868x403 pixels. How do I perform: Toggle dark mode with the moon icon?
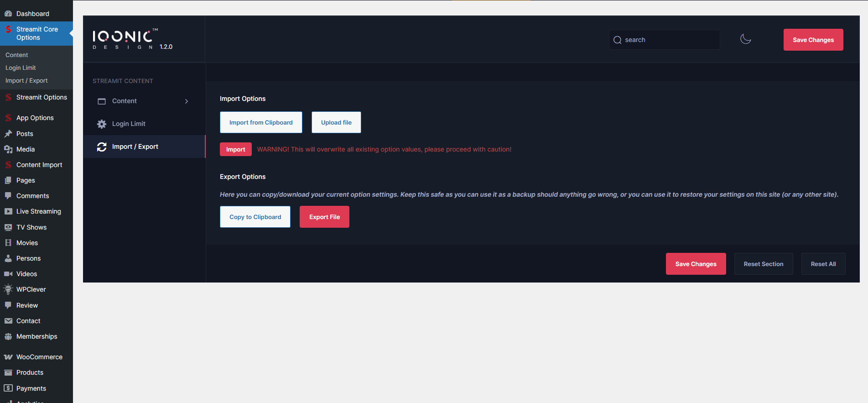[745, 39]
